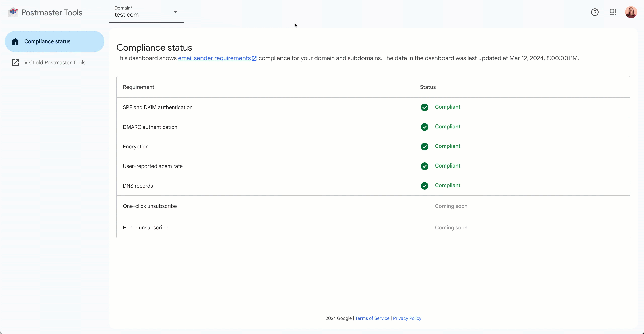Expand the domain dropdown arrow
Screen dimensions: 644x334
[x=175, y=12]
